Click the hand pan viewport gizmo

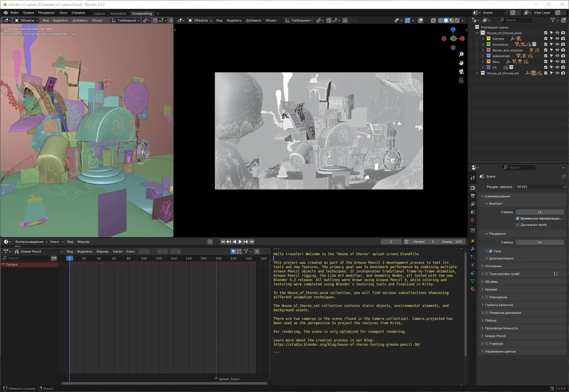pos(461,63)
